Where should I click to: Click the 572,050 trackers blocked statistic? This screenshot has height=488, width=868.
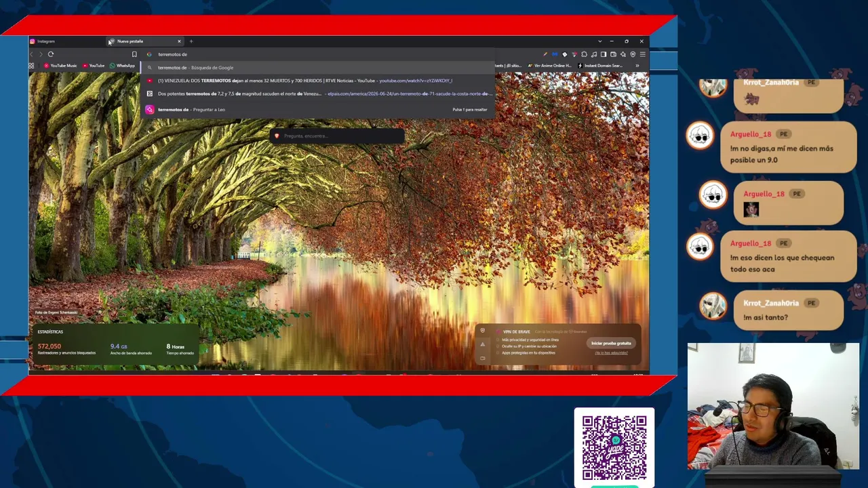point(66,349)
